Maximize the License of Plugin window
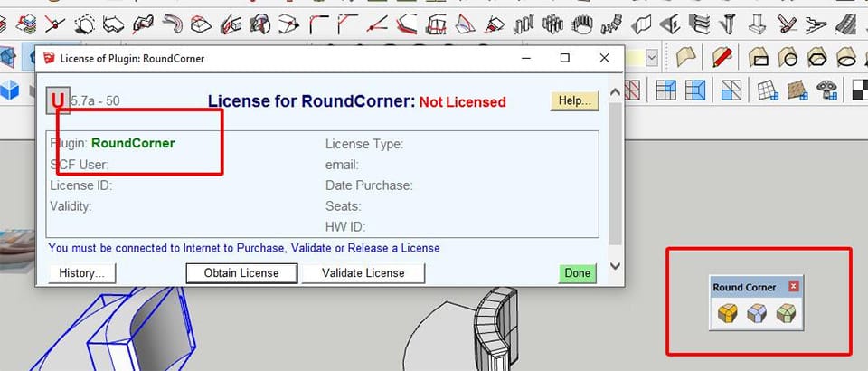 [564, 58]
